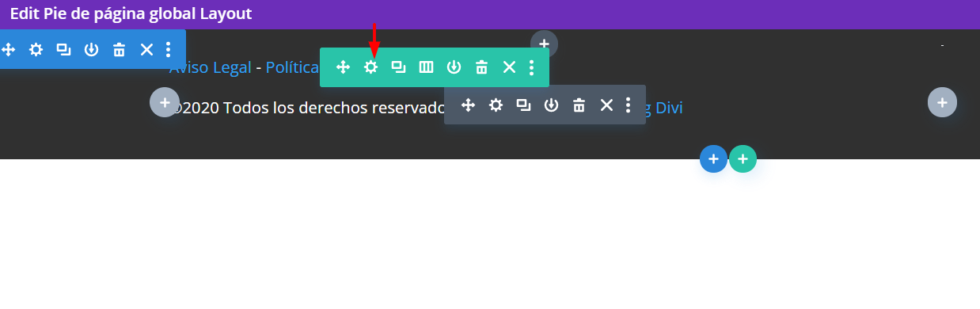Duplicate the section with the blue toolbar icon
The image size is (980, 309).
point(63,49)
